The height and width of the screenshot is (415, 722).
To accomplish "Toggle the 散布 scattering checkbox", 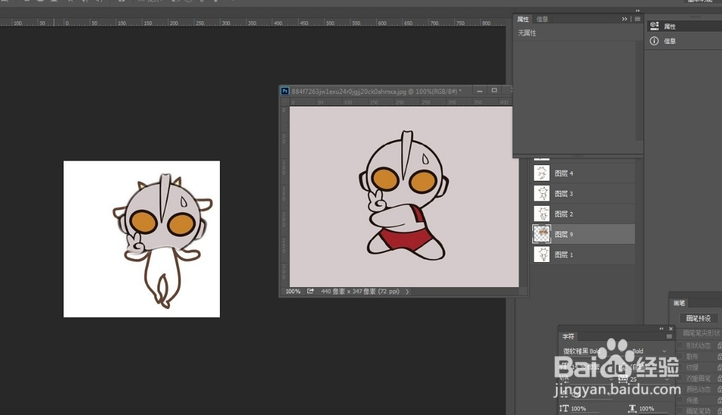I will pyautogui.click(x=680, y=356).
